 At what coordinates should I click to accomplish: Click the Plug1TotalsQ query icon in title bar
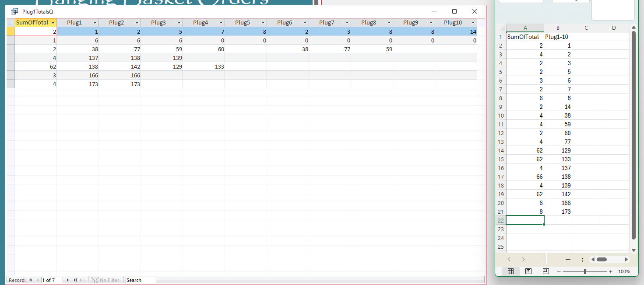14,11
